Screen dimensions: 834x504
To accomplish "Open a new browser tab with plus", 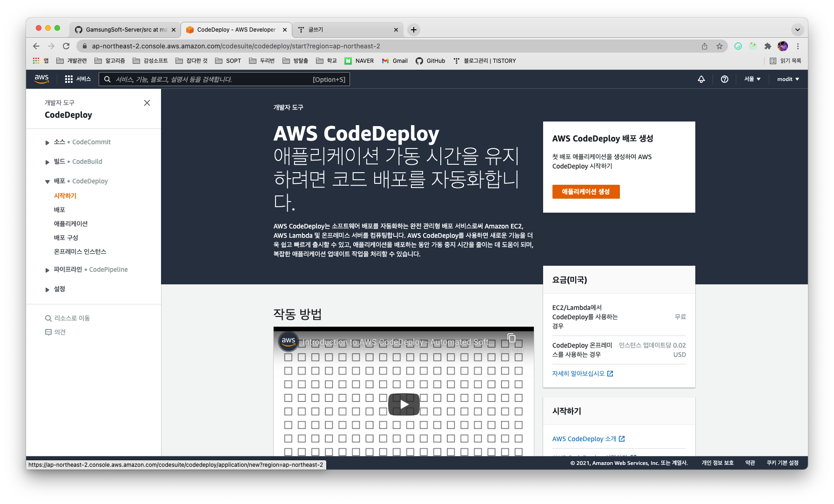I will tap(413, 30).
